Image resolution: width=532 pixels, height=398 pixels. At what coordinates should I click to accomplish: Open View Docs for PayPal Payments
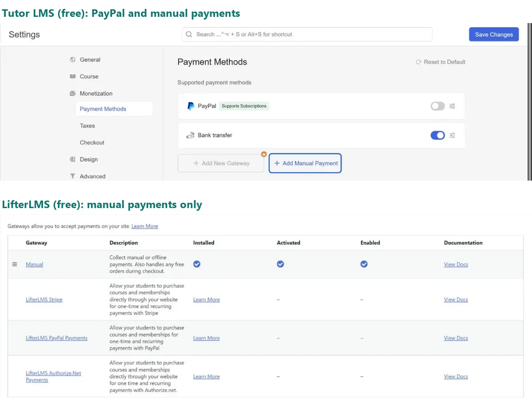pos(456,338)
